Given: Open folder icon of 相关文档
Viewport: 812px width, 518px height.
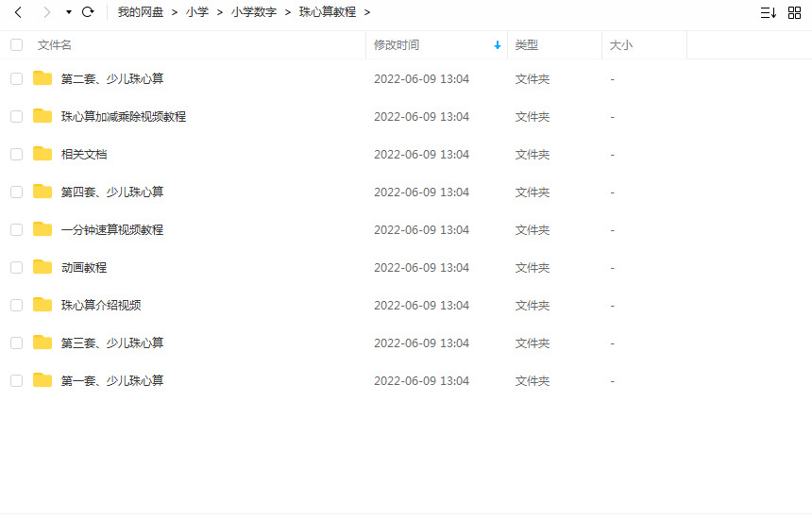Looking at the screenshot, I should coord(42,154).
